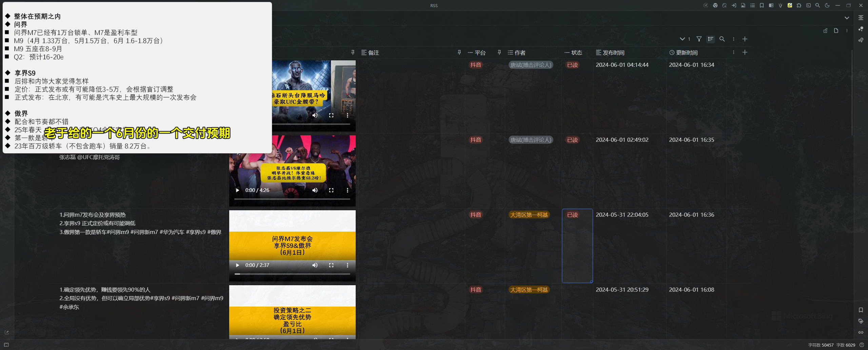
Task: Click 已读 status in the 04:14:44 row
Action: click(x=573, y=65)
